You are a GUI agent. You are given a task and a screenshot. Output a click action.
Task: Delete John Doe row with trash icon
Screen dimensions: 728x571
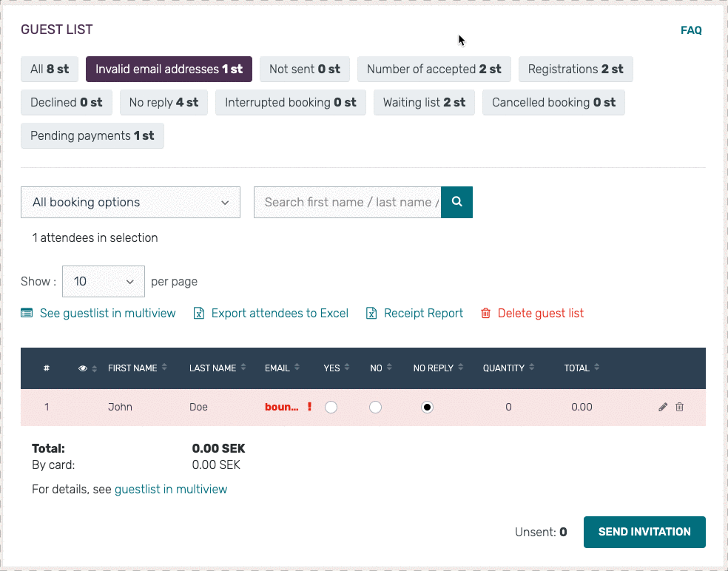(x=679, y=407)
